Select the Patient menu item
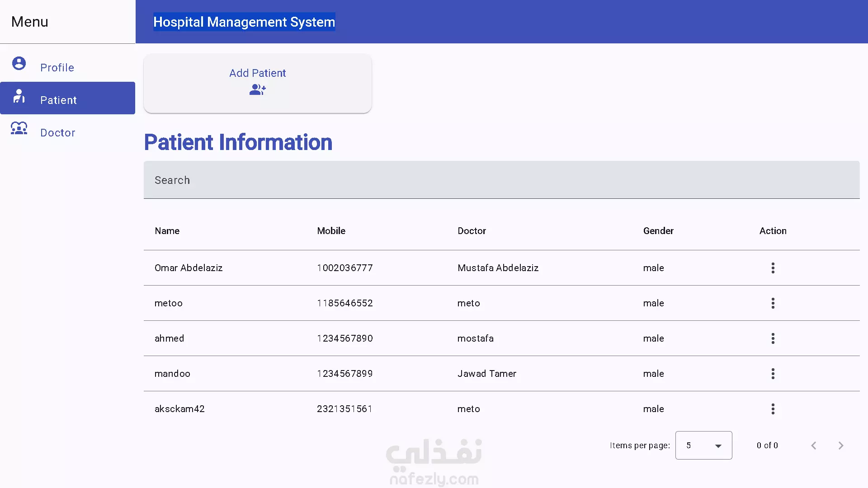 click(68, 98)
